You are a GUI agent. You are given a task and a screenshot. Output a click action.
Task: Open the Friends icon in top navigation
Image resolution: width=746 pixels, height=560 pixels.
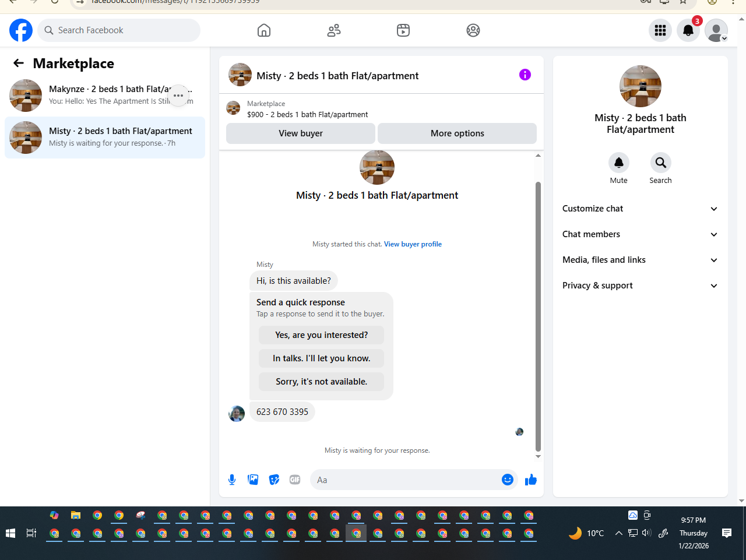(334, 30)
